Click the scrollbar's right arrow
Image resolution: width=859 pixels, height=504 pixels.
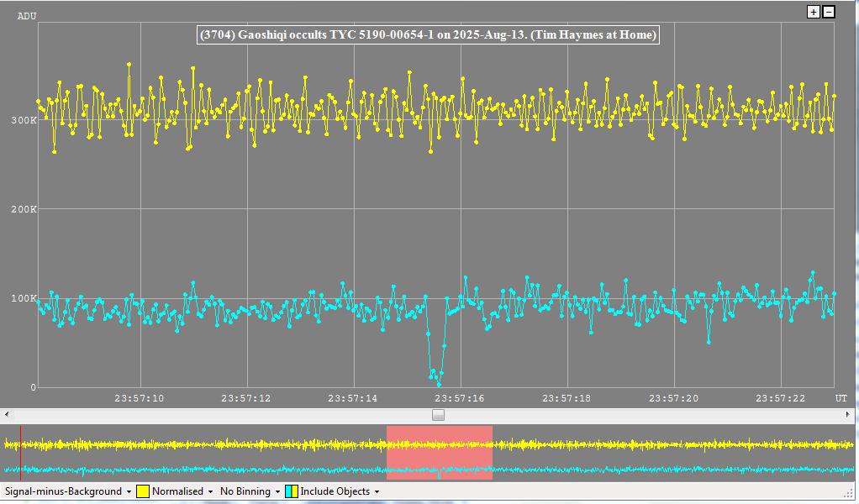coord(851,415)
